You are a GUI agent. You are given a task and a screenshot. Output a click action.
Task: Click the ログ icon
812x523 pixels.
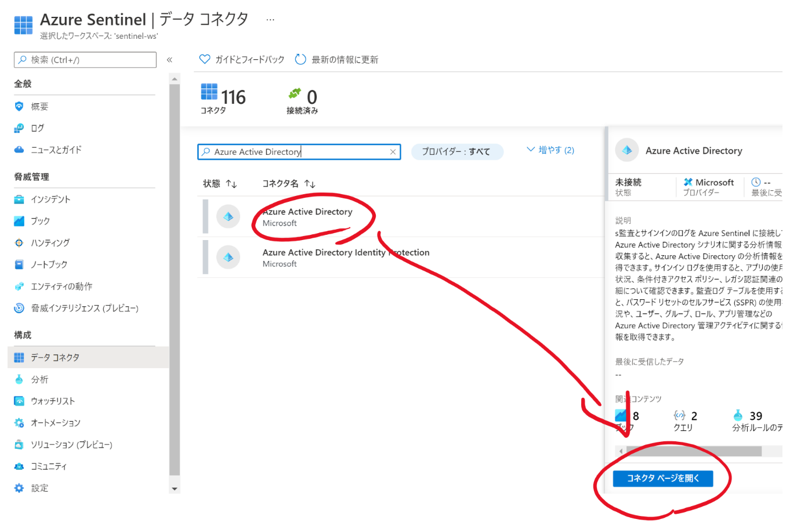pos(19,128)
